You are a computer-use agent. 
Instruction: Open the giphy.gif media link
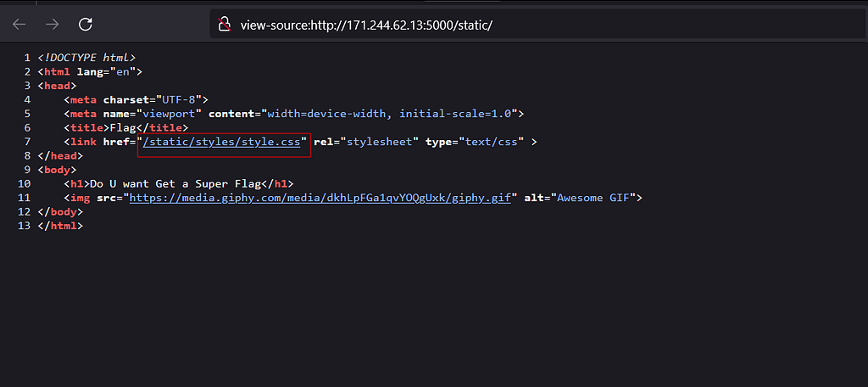click(x=320, y=198)
